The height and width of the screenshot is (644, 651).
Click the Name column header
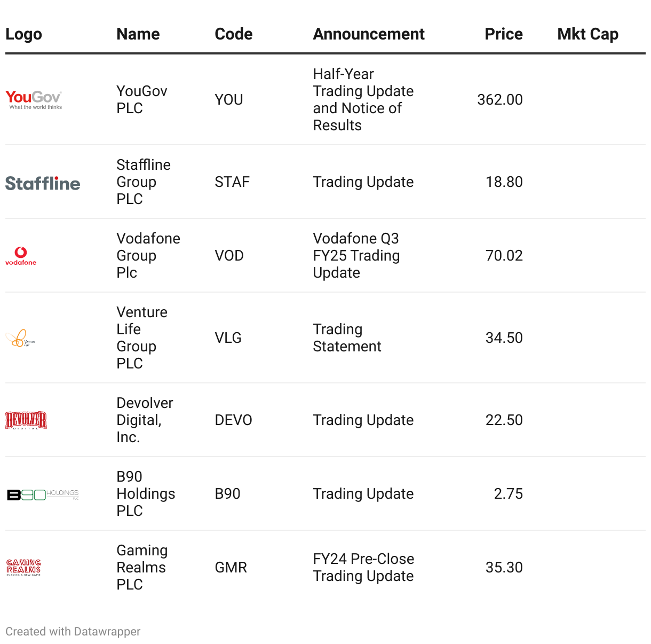(138, 34)
